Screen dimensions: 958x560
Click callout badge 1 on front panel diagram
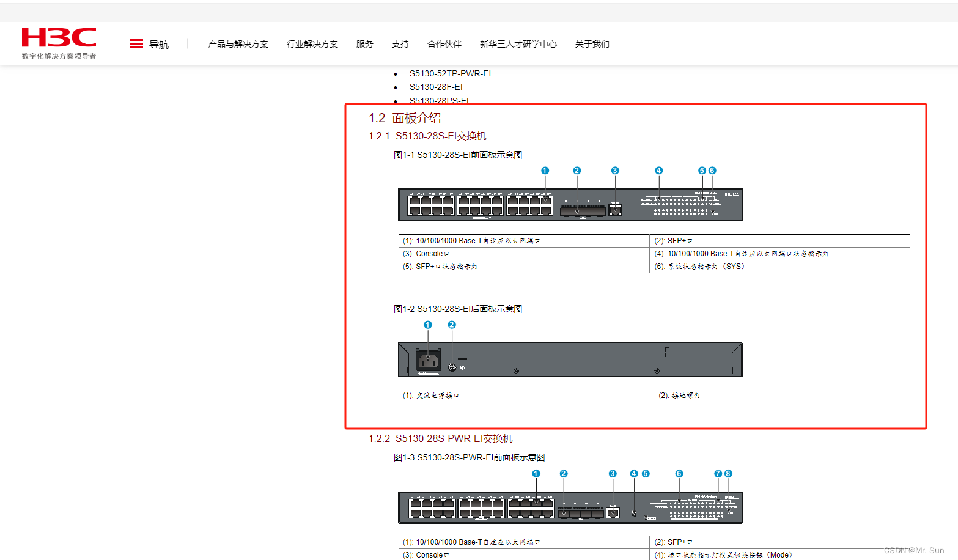[x=545, y=171]
